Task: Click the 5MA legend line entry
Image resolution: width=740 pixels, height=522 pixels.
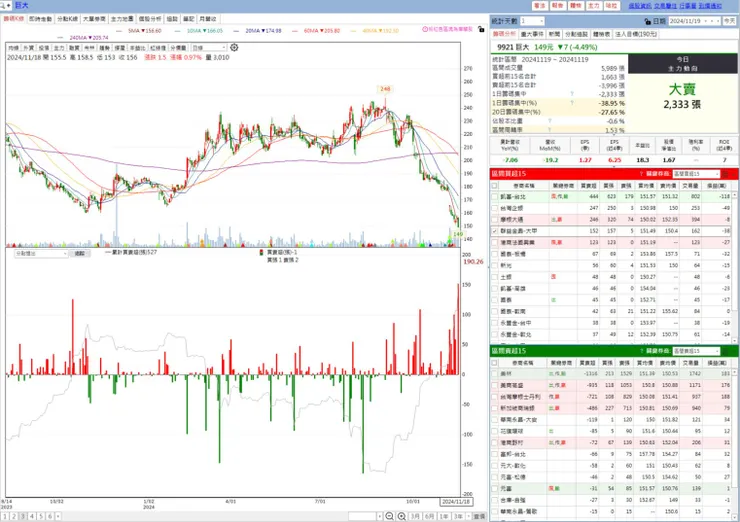Action: coord(139,31)
